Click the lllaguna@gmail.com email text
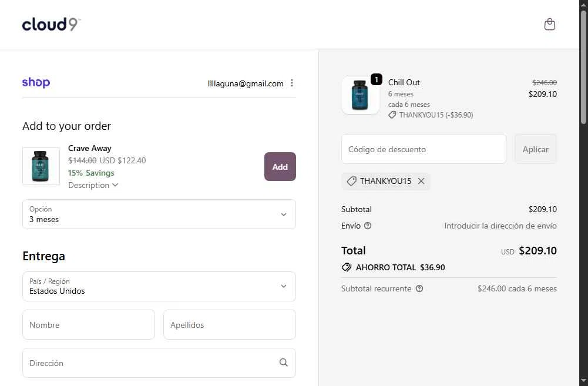This screenshot has width=588, height=386. (x=246, y=83)
